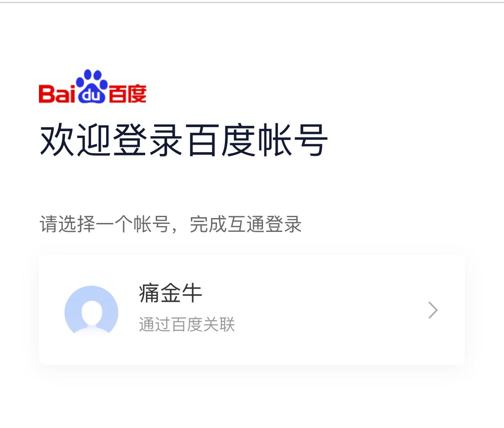Viewport: 504px width, 428px height.
Task: Click the heading 欢迎登录百度帐号
Action: (184, 140)
